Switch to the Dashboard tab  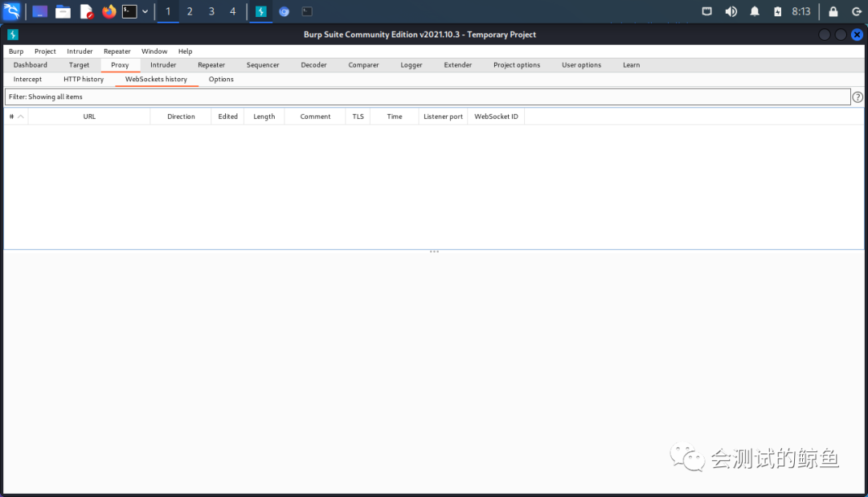31,65
